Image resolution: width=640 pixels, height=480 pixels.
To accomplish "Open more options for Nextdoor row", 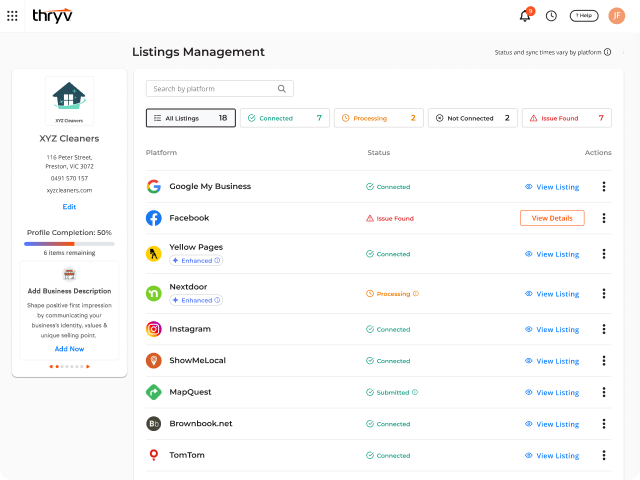I will click(604, 293).
